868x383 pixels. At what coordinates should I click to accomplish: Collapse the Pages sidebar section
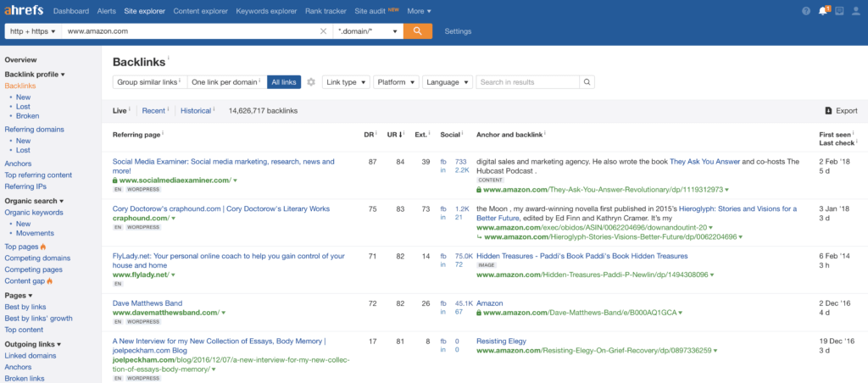click(x=19, y=296)
